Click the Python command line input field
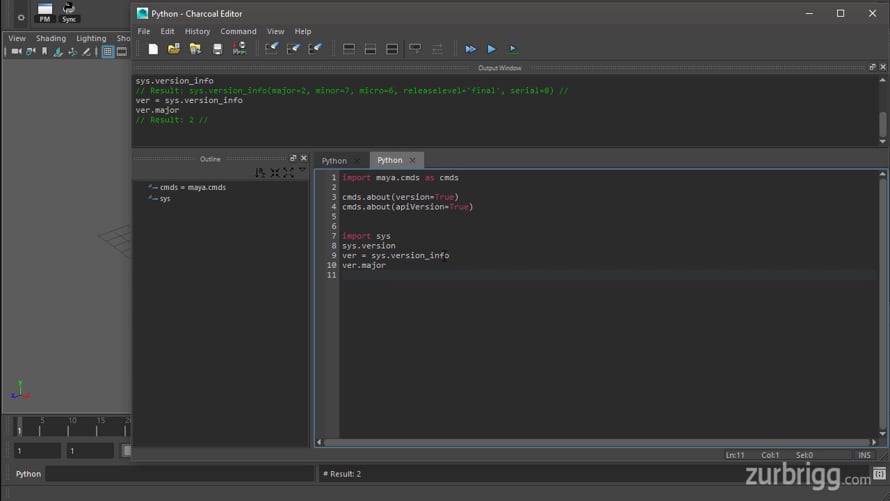This screenshot has height=501, width=890. click(x=180, y=474)
